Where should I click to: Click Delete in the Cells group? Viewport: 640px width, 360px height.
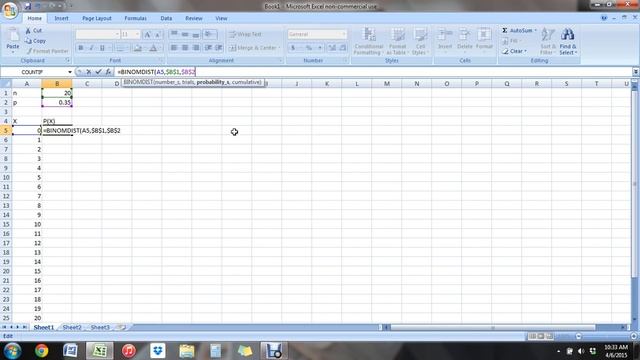tap(464, 40)
